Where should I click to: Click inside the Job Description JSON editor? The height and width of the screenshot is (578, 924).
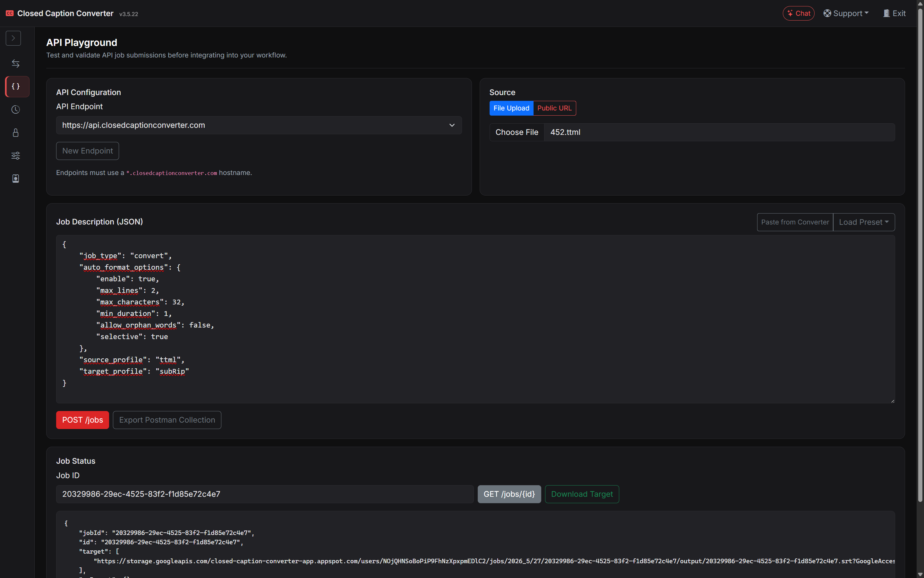[475, 319]
